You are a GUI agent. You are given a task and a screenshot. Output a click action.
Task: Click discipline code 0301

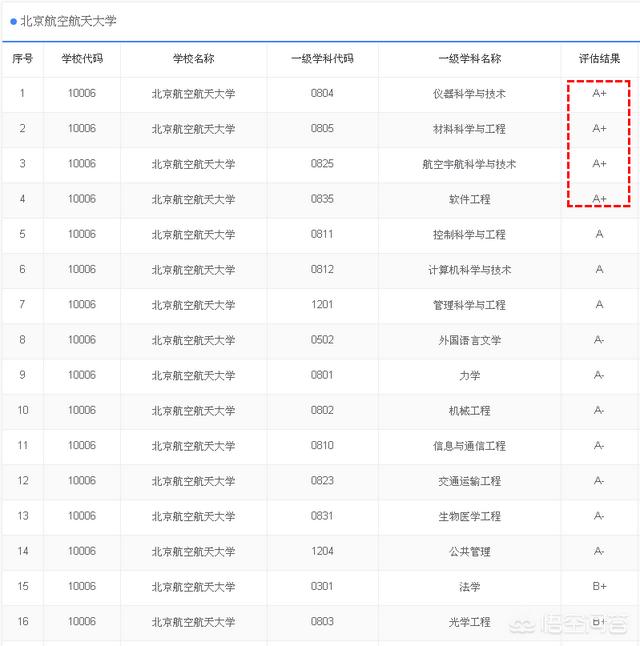(322, 586)
